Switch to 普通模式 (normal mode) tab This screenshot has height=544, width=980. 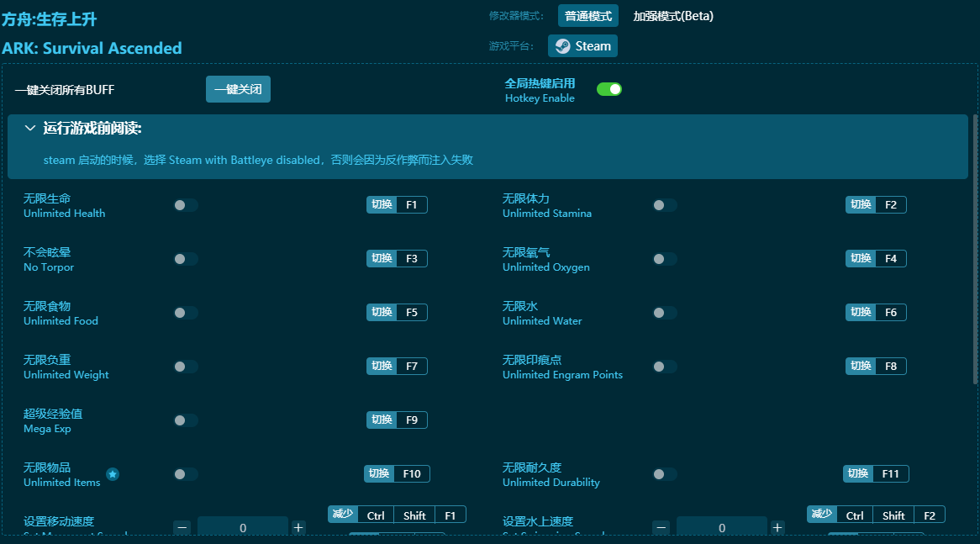pyautogui.click(x=588, y=16)
